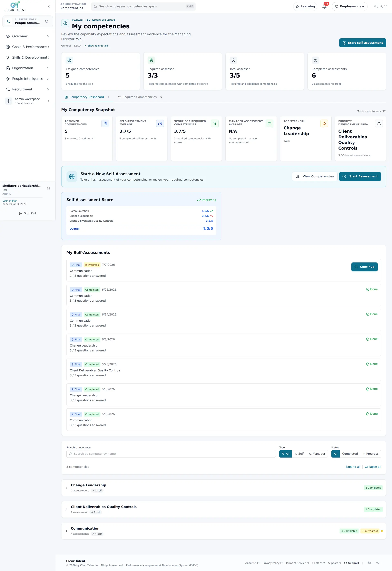Filter type to Manager
The width and height of the screenshot is (392, 571).
click(317, 454)
